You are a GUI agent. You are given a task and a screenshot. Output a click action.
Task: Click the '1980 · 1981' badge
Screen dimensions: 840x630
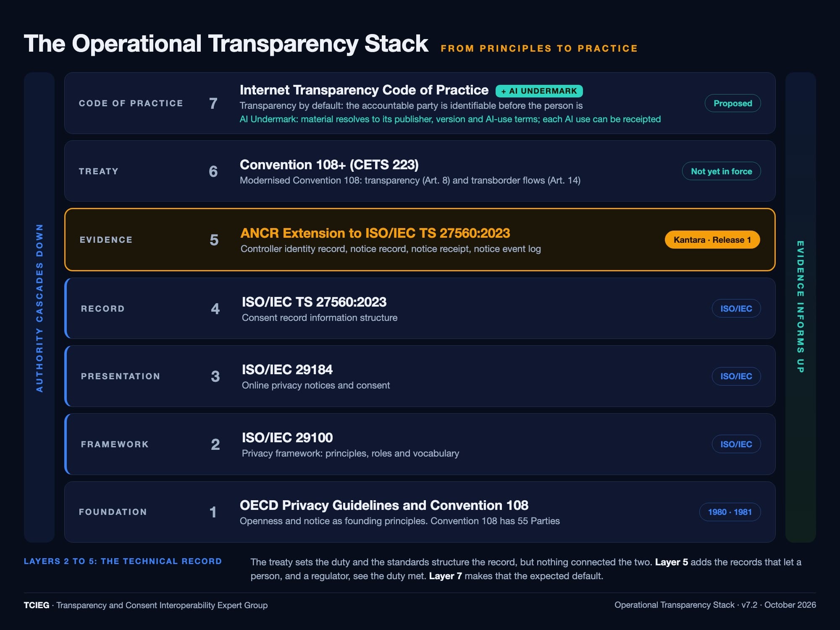click(730, 512)
